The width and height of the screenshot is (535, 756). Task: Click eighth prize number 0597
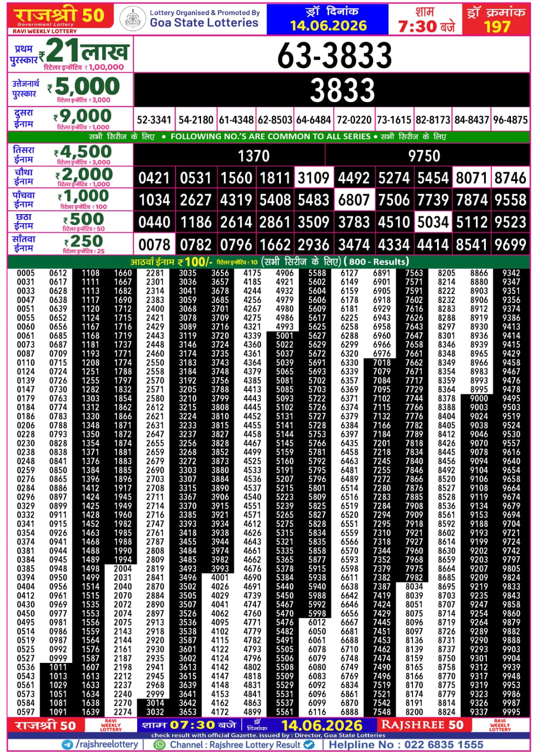pyautogui.click(x=26, y=712)
